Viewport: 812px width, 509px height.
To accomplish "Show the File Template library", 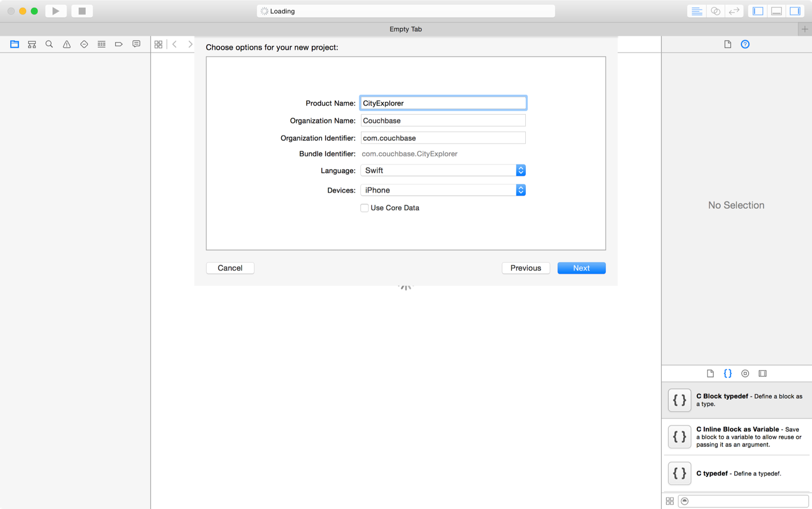I will point(710,373).
